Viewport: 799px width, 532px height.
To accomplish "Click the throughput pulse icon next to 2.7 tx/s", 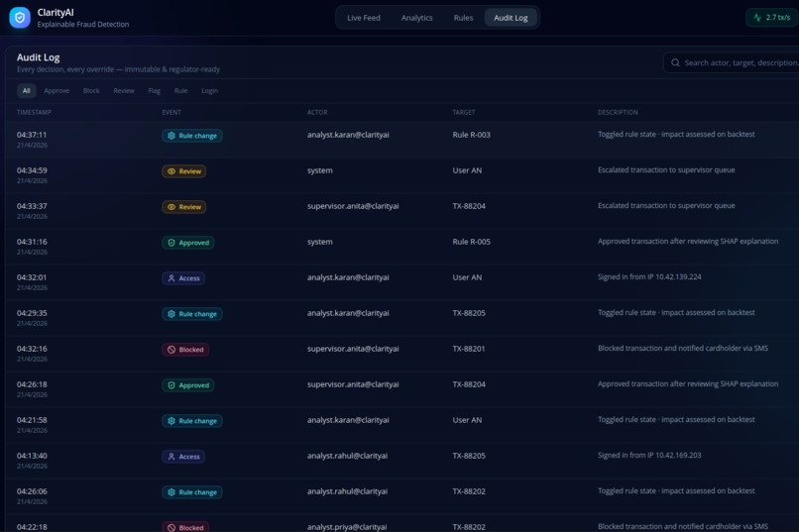I will tap(757, 17).
